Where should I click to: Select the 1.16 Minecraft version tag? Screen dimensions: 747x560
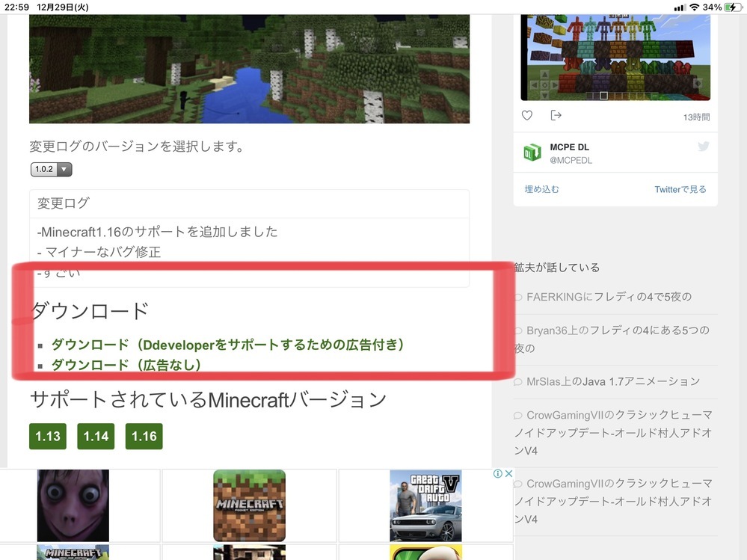[144, 436]
